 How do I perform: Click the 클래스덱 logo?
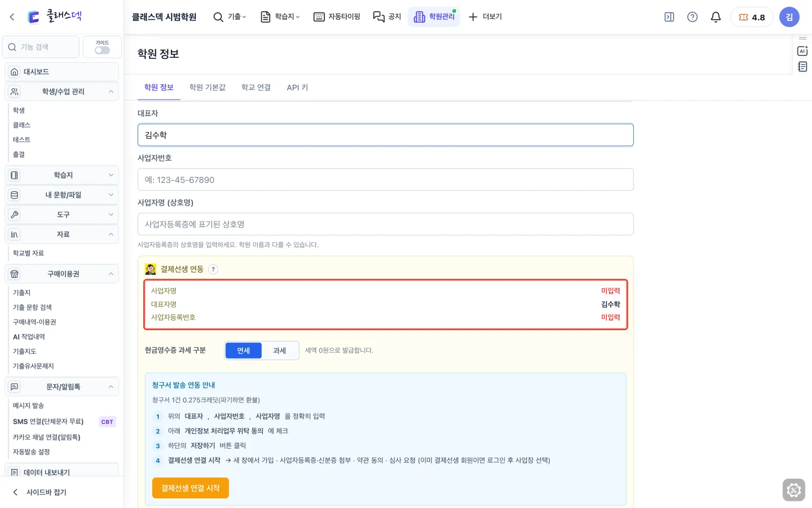click(x=55, y=16)
